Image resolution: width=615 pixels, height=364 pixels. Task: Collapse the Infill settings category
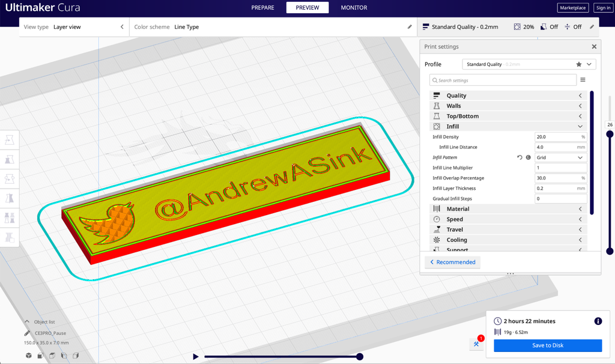click(580, 126)
